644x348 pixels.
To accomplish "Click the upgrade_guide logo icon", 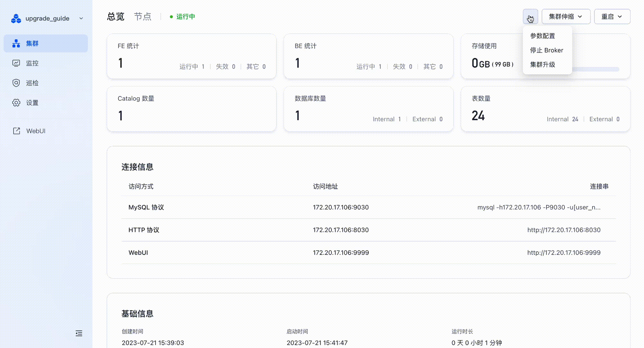I will [16, 19].
